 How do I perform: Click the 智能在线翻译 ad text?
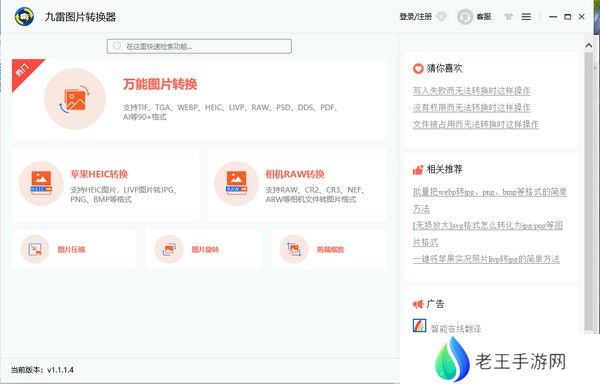456,329
